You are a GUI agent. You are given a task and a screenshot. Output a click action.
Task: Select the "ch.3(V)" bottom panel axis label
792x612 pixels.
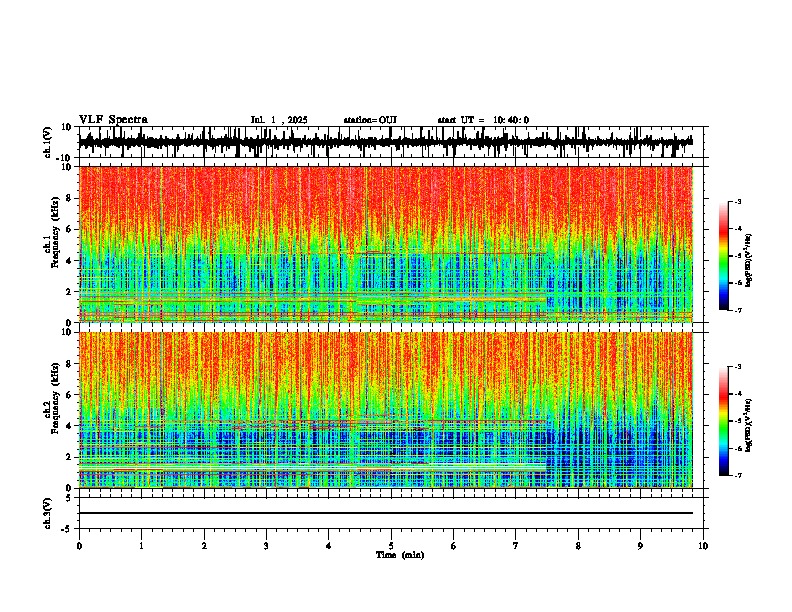48,513
